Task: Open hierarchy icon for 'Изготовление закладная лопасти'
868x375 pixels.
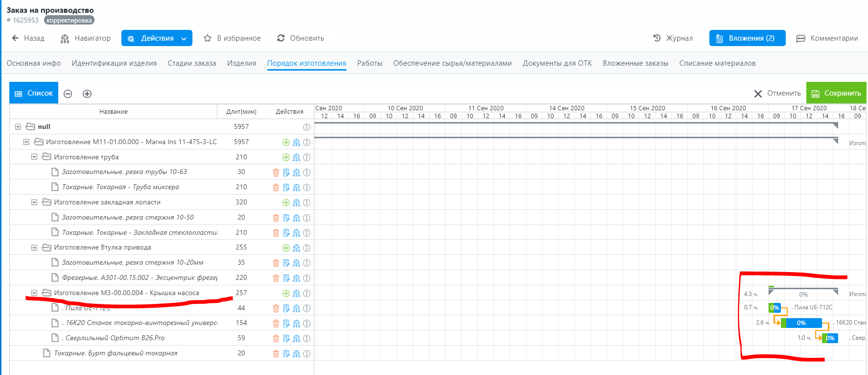Action: pos(296,203)
